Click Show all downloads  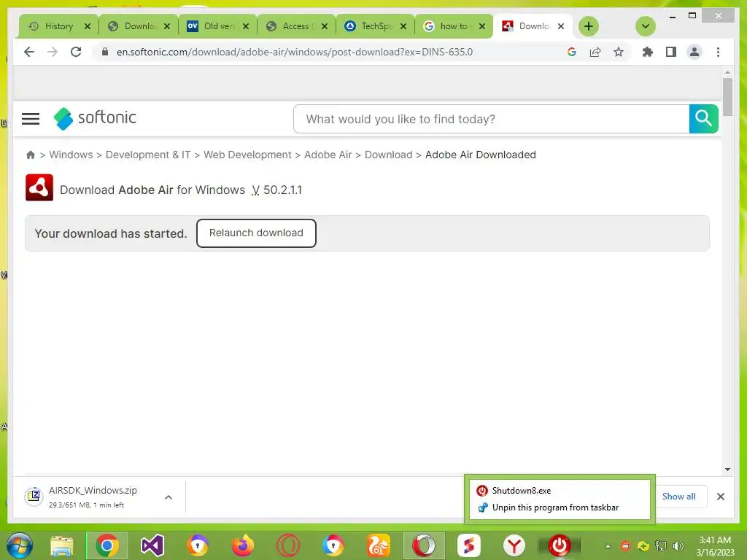(x=679, y=496)
